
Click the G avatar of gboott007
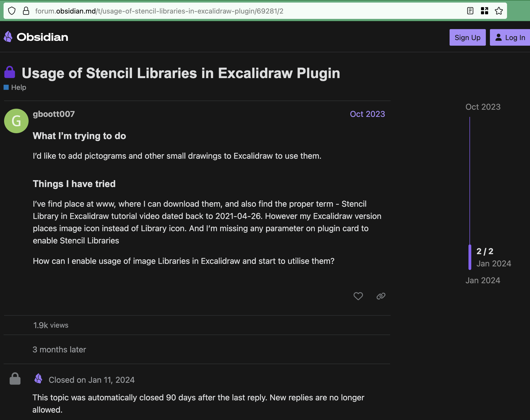(x=16, y=121)
